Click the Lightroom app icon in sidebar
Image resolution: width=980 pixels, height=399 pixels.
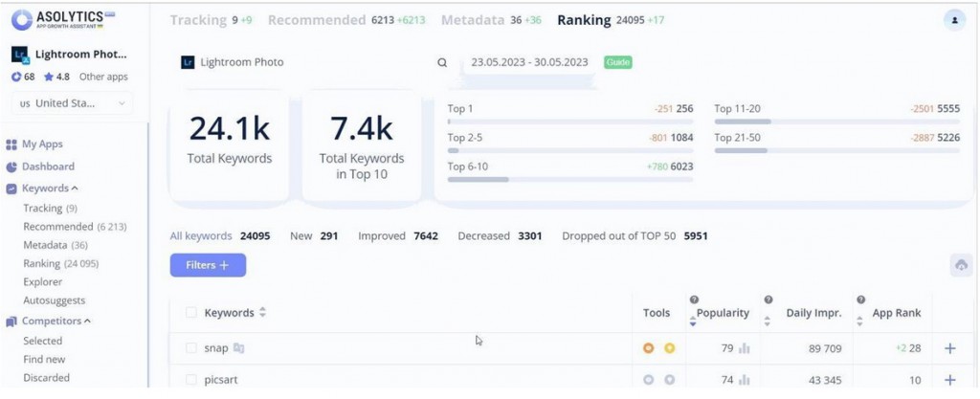click(x=19, y=55)
